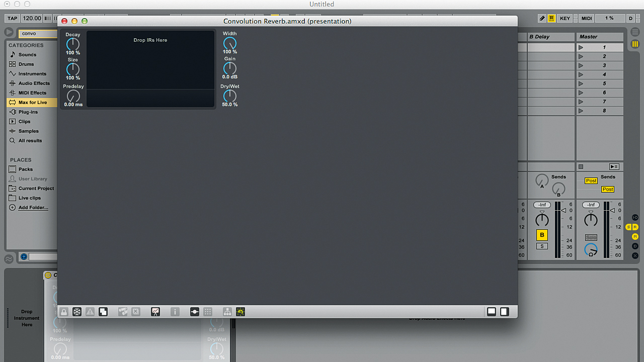The width and height of the screenshot is (644, 362).
Task: Select MIDI Effects category
Action: tap(32, 93)
